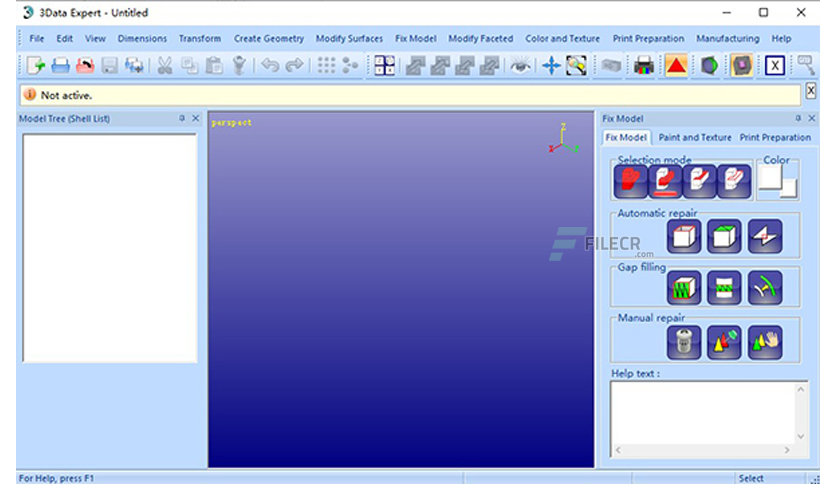The width and height of the screenshot is (836, 484).
Task: Click gap filling green band button
Action: click(724, 288)
